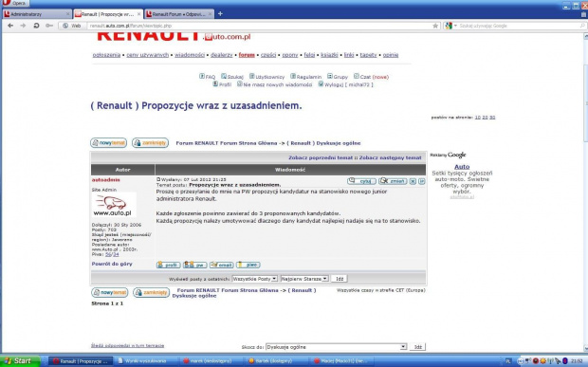This screenshot has height=367, width=588.
Task: View autoadmin profile via profil button
Action: pyautogui.click(x=169, y=265)
